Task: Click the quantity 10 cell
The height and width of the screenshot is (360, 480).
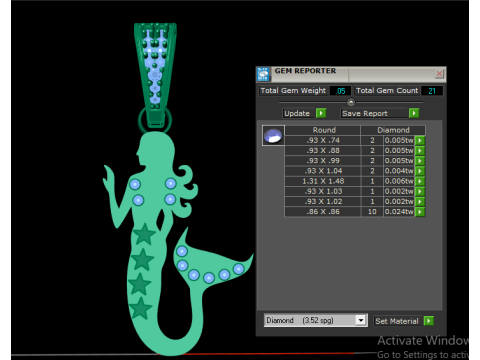Action: coord(372,212)
